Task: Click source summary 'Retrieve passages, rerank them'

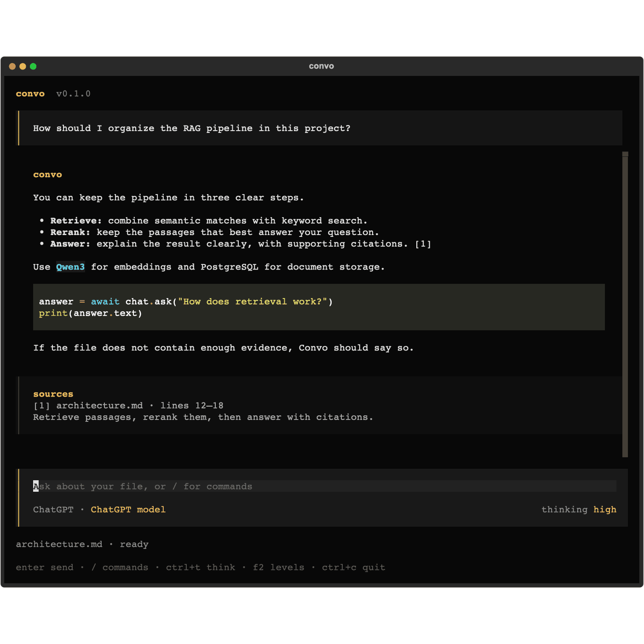Action: tap(203, 417)
